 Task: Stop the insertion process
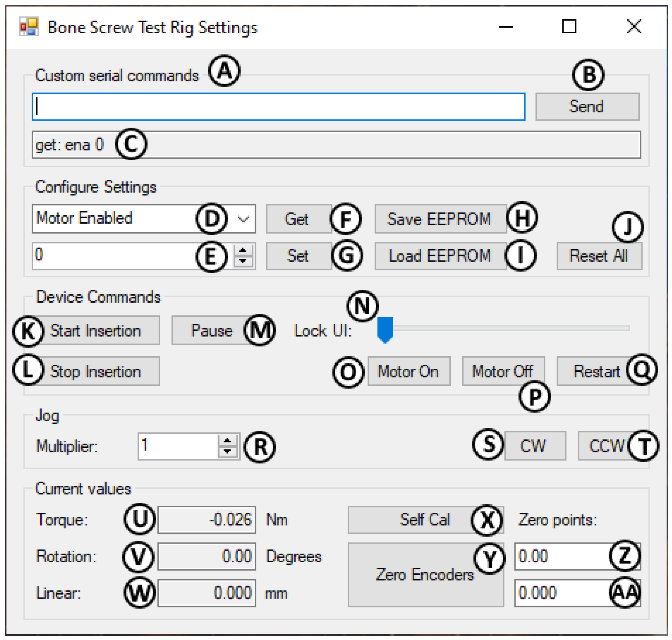(95, 371)
